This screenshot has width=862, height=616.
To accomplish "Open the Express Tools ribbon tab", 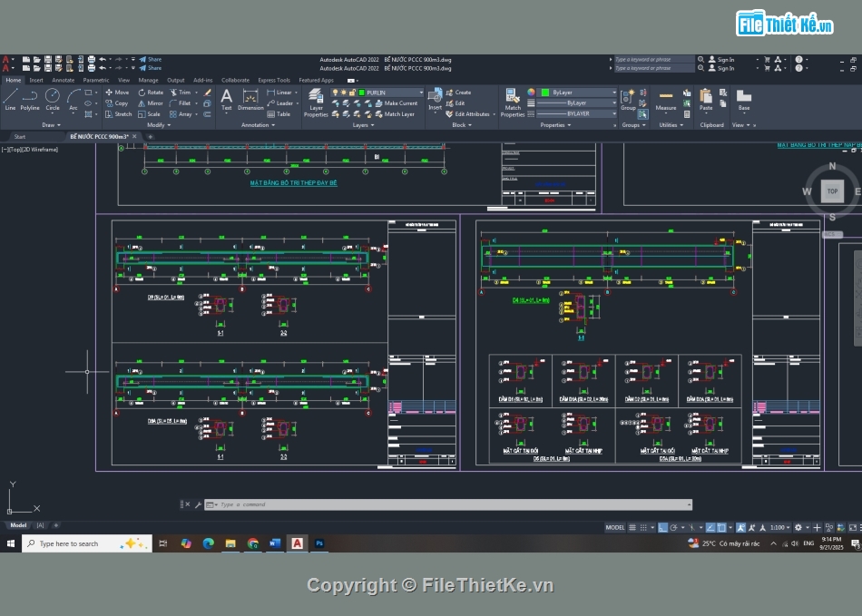I will tap(274, 80).
